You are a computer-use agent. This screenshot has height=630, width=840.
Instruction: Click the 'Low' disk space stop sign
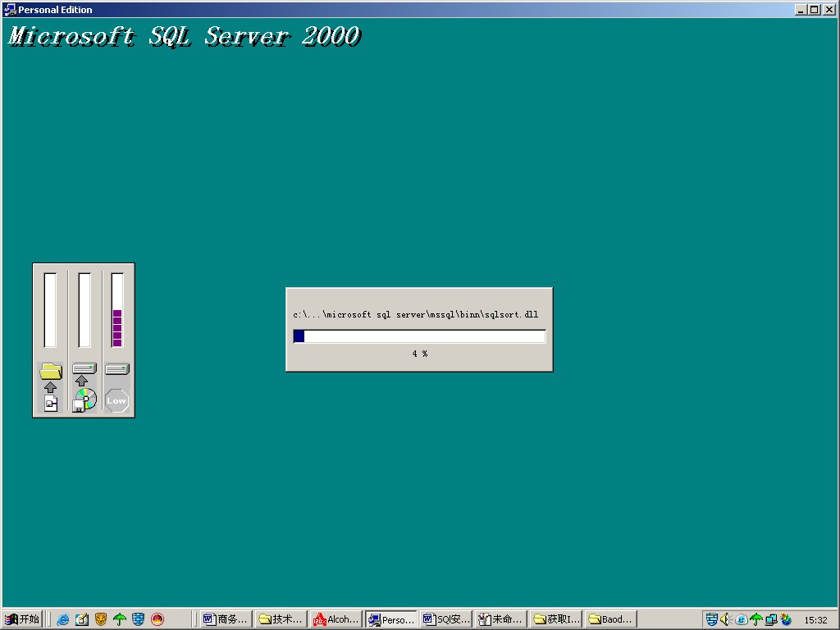pos(116,400)
